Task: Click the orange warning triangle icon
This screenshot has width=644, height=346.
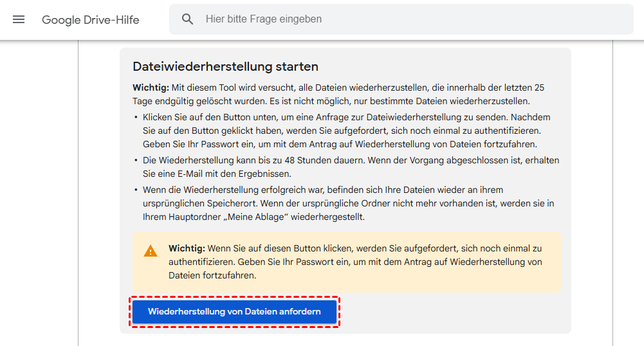Action: tap(151, 251)
